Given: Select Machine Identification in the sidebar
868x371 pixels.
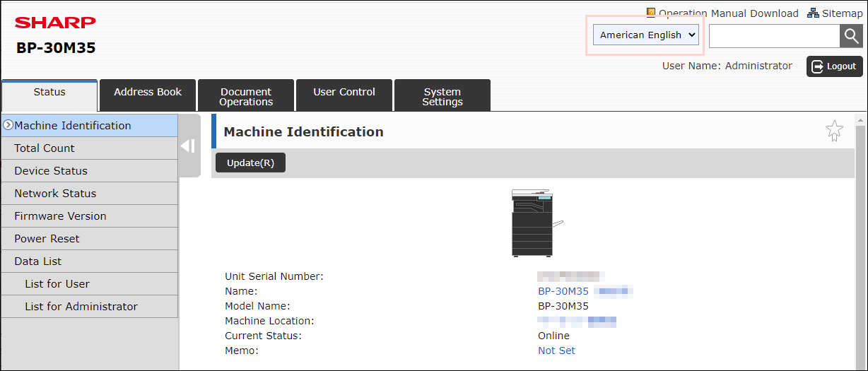Looking at the screenshot, I should click(x=89, y=126).
